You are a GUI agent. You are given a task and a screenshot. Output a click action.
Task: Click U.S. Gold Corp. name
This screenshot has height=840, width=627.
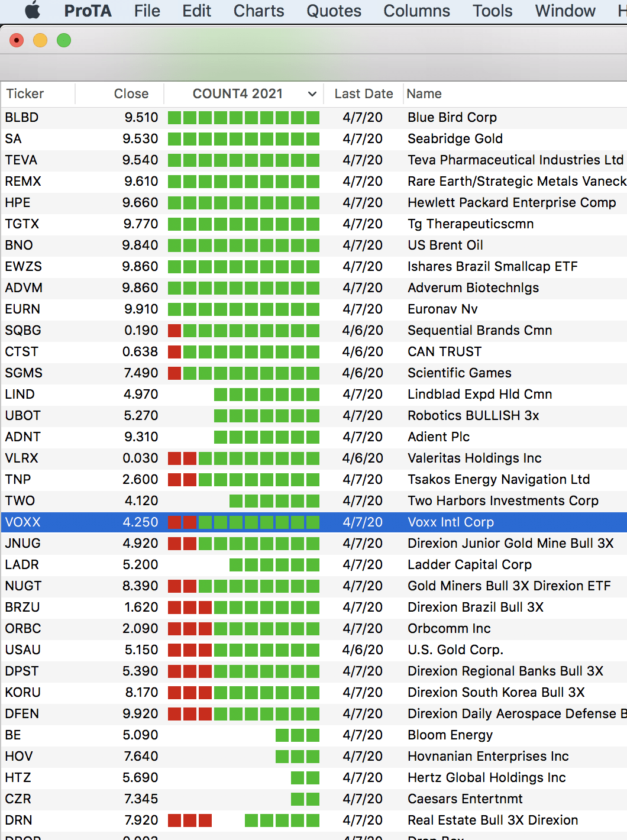455,650
